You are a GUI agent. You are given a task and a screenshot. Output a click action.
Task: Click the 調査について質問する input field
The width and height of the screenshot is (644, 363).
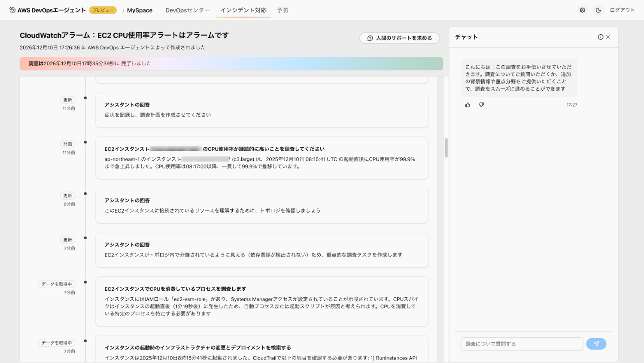pos(522,344)
